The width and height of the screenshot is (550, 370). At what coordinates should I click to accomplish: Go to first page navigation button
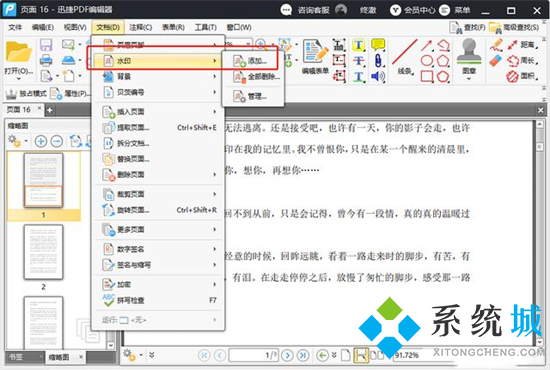[x=204, y=355]
